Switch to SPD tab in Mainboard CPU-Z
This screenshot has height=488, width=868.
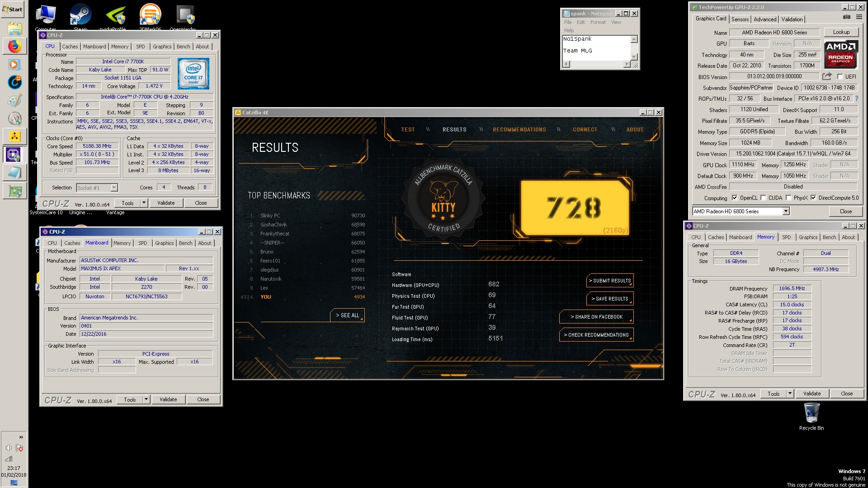(x=143, y=243)
